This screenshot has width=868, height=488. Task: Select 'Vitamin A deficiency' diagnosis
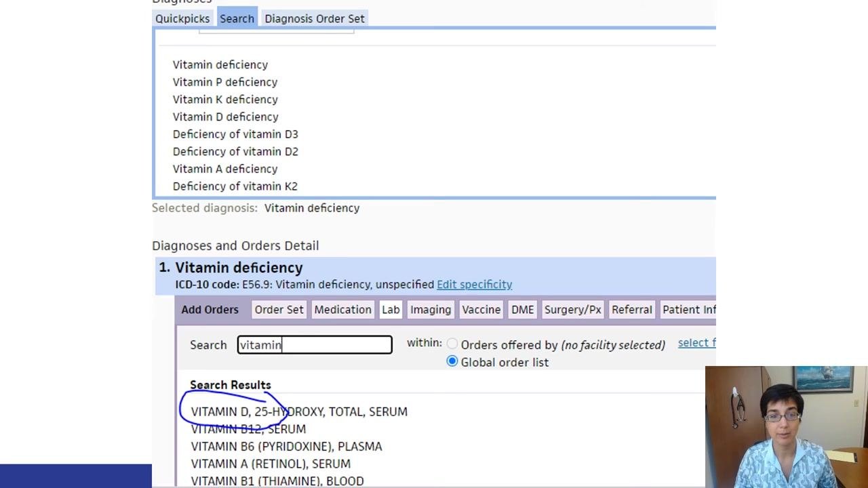pos(225,169)
